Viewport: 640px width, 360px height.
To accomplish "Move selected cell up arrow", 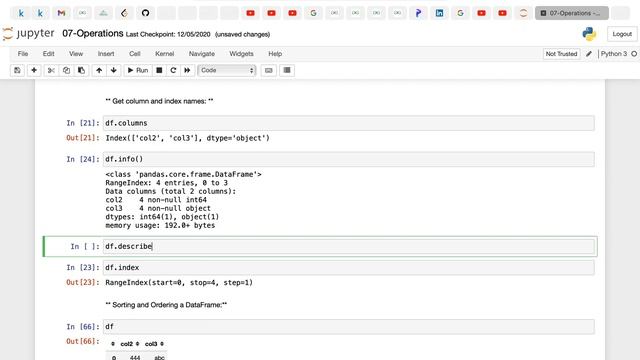I will tap(99, 70).
